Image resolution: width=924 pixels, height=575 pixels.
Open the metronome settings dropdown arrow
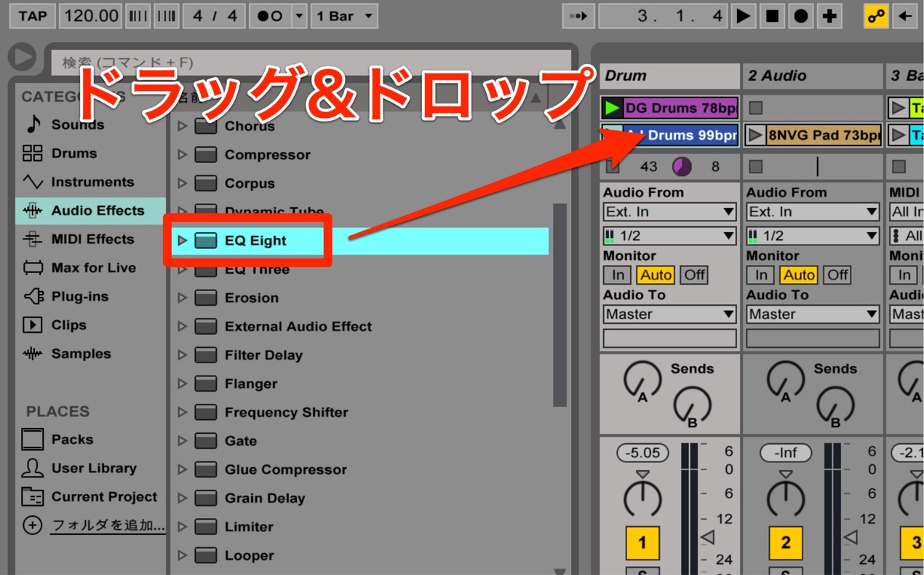click(299, 16)
